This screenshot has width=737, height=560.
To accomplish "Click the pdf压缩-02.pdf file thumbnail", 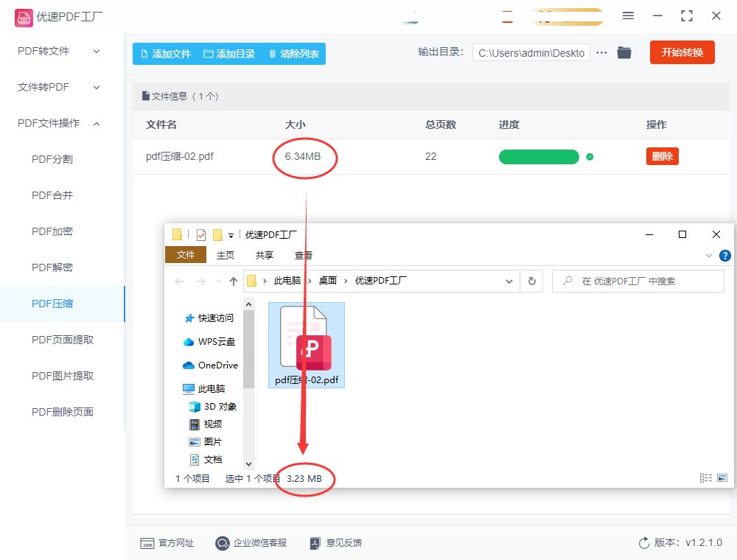I will pos(307,345).
